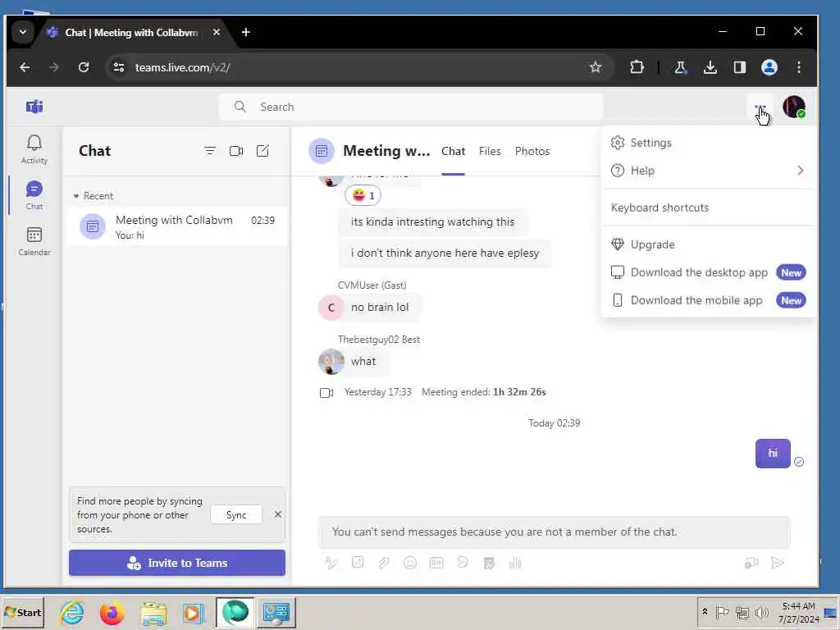View site information icon

tap(119, 67)
